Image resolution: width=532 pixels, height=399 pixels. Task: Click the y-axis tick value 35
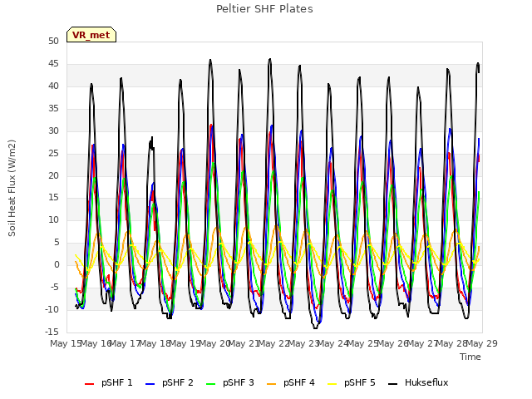53,108
